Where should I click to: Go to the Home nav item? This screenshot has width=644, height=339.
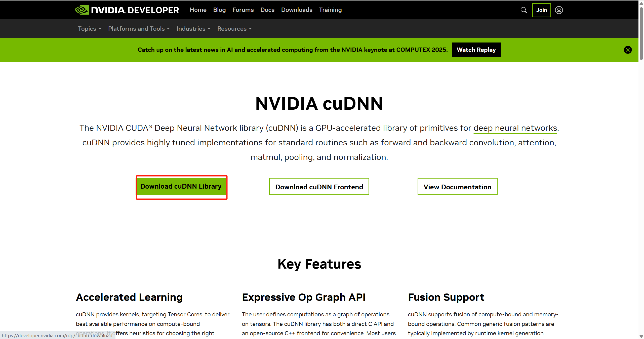[198, 10]
